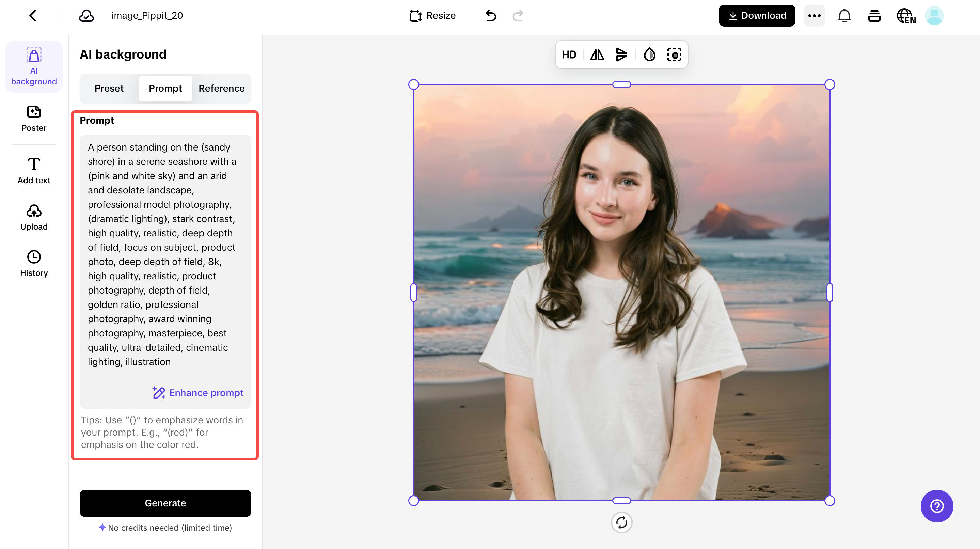
Task: Click the Download button
Action: tap(757, 16)
